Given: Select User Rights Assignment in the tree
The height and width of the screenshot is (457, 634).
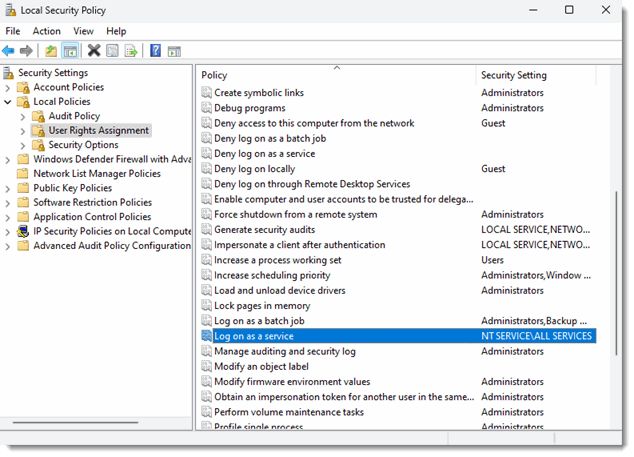Looking at the screenshot, I should 99,130.
